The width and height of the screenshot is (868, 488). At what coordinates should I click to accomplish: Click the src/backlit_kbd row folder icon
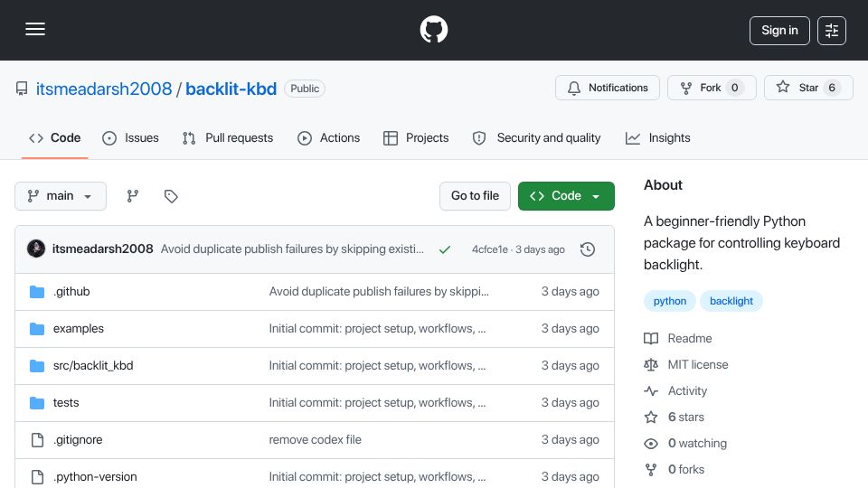tap(37, 366)
